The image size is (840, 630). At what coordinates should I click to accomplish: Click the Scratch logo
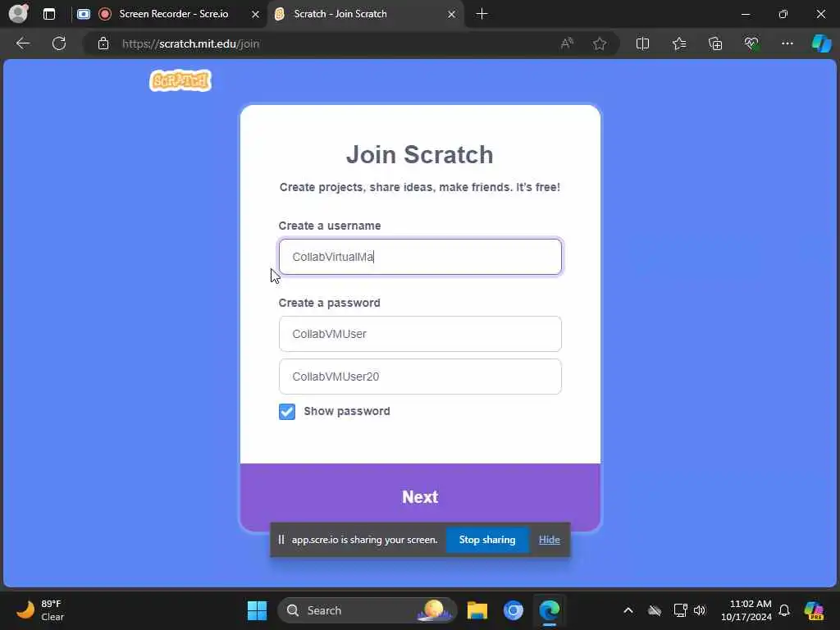coord(180,81)
